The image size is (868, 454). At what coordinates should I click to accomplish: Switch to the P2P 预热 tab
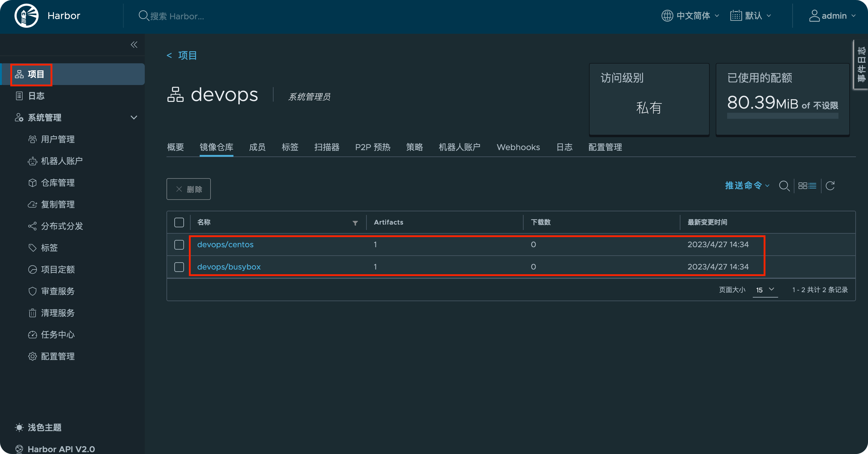pyautogui.click(x=372, y=147)
